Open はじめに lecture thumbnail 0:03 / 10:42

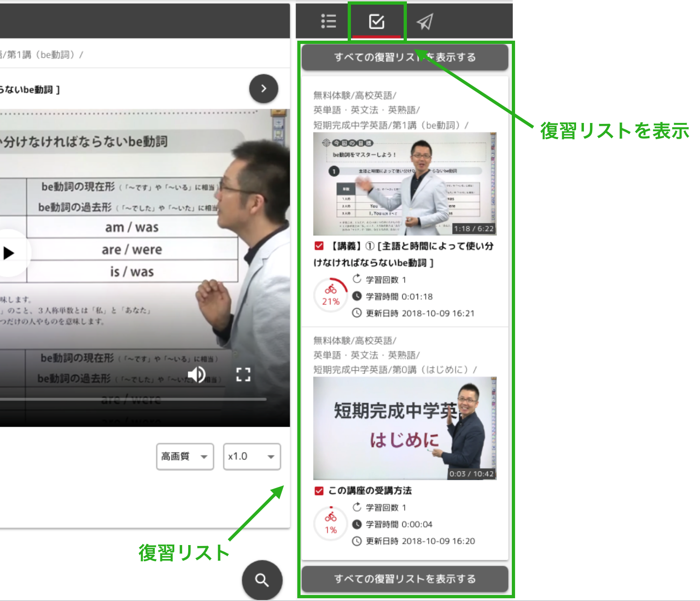click(405, 428)
